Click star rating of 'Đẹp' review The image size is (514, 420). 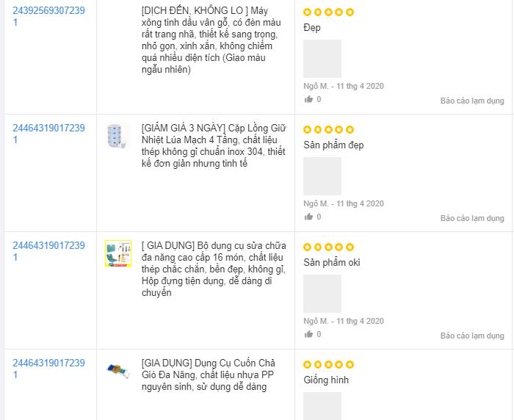(x=328, y=12)
